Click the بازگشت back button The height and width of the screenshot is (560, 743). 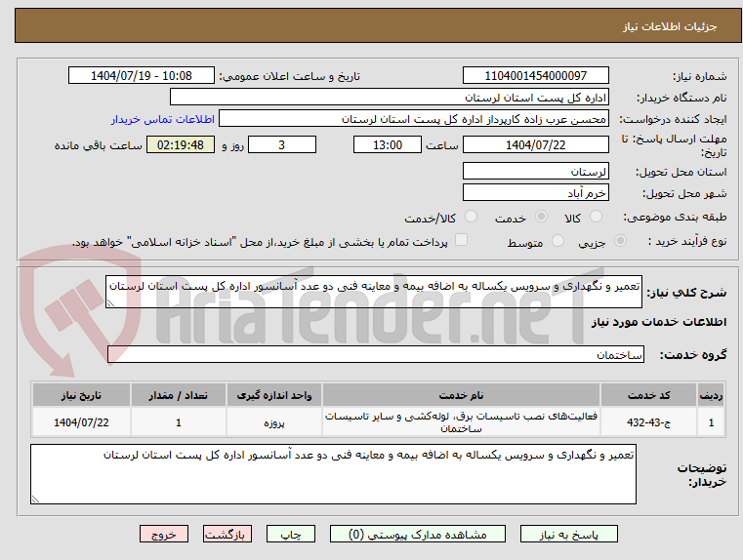pyautogui.click(x=227, y=534)
